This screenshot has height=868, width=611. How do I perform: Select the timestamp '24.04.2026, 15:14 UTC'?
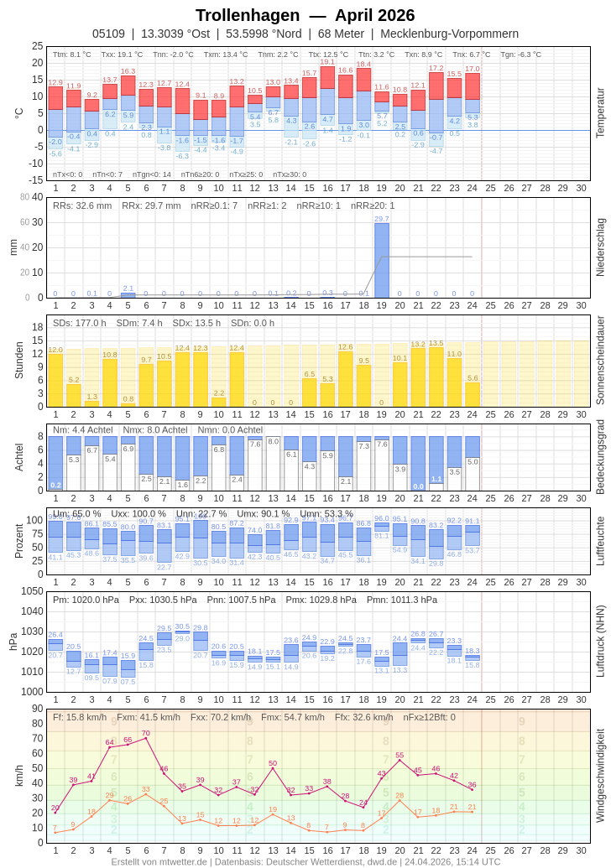pos(452,862)
